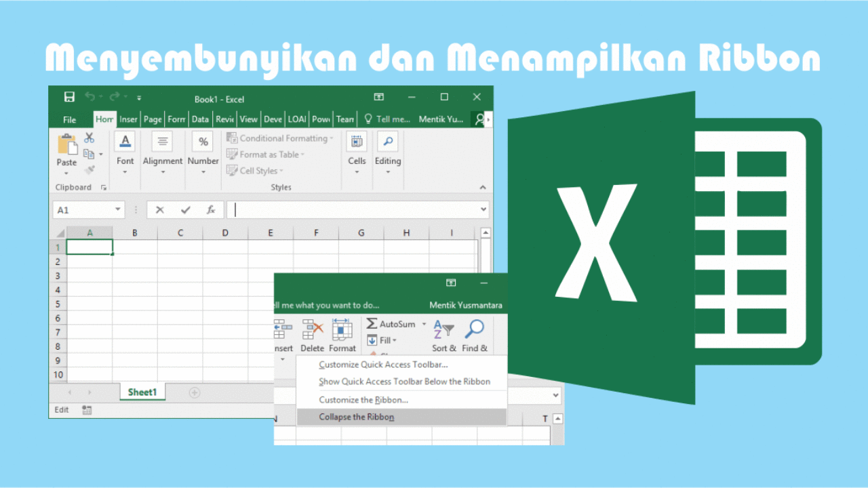Open the Power ribbon tab
This screenshot has width=868, height=488.
tap(321, 119)
